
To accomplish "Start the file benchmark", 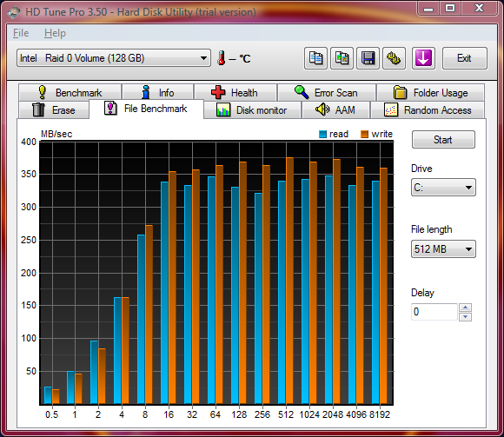I will coord(443,140).
